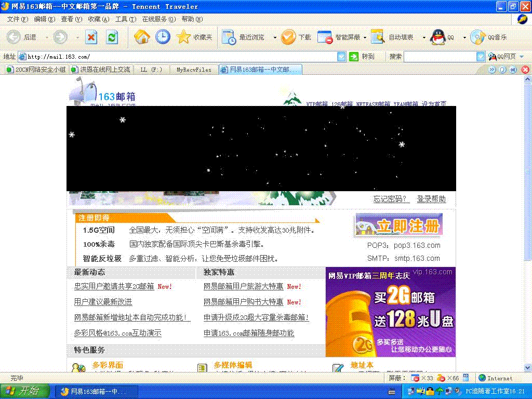Expand the QQ toolbar dropdown arrow
This screenshot has width=532, height=399.
464,37
